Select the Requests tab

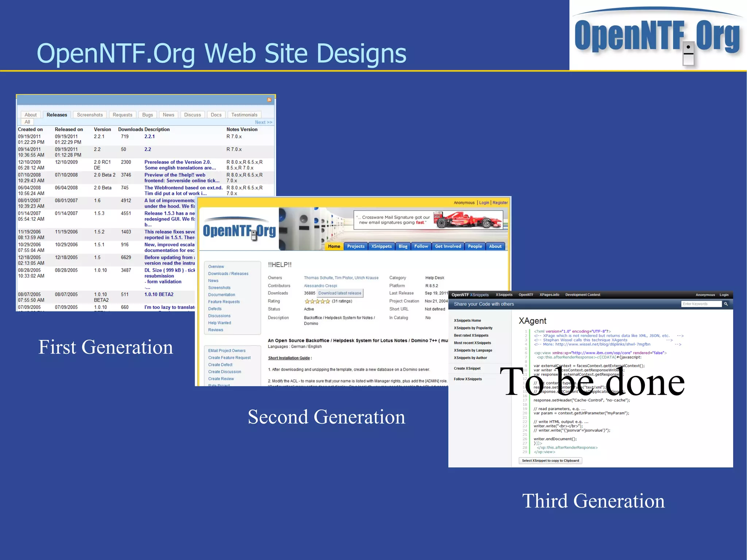point(123,115)
